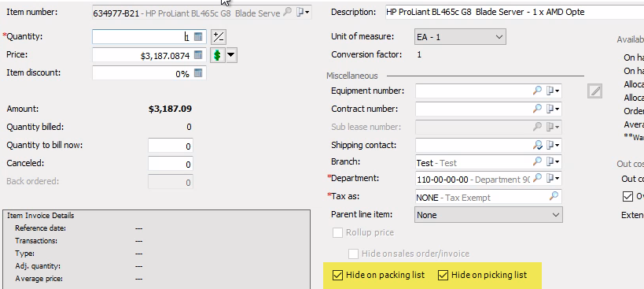Screen dimensions: 644x289
Task: Expand the price options arrow beside dollar icon
Action: click(231, 55)
